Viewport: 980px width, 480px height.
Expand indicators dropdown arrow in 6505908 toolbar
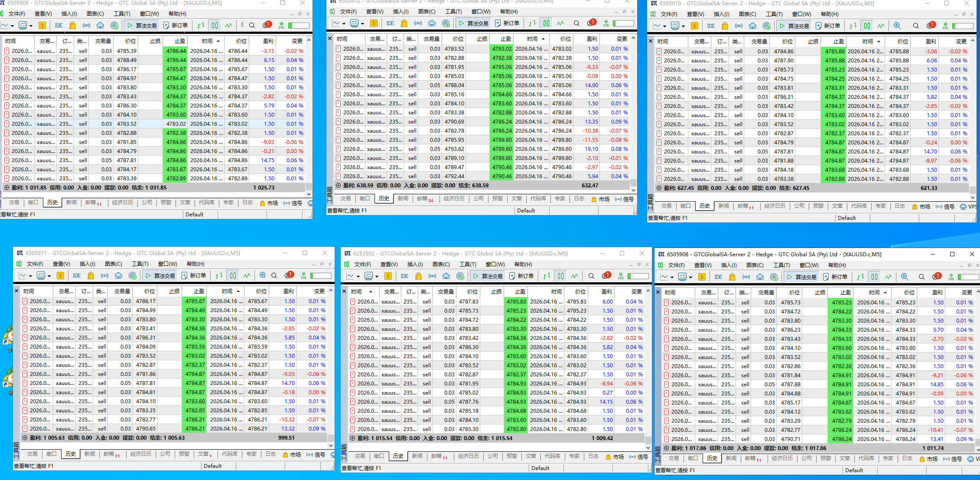pyautogui.click(x=691, y=277)
